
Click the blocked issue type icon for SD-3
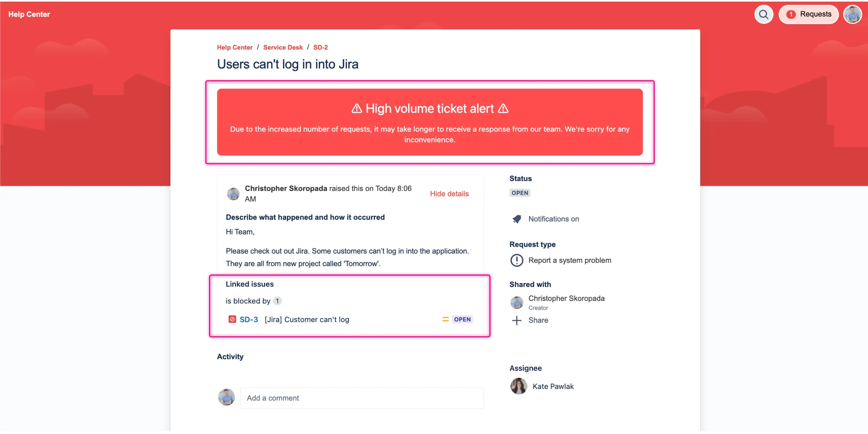(232, 319)
